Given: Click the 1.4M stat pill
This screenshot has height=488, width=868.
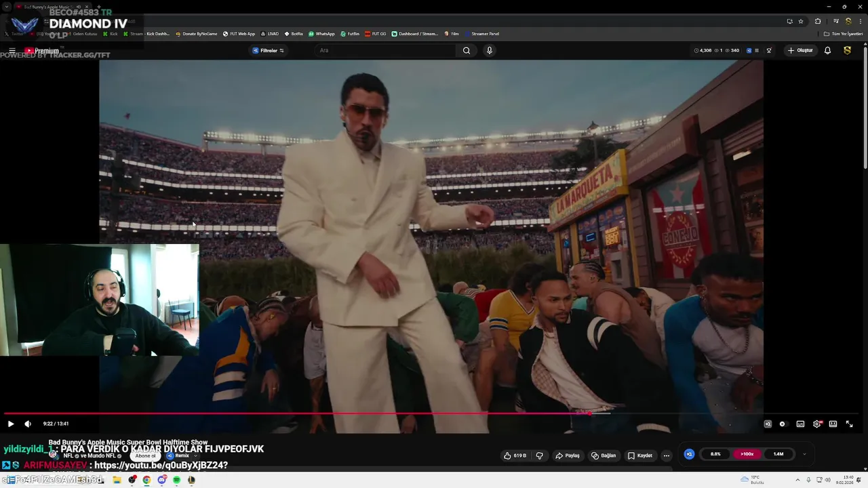Looking at the screenshot, I should click(x=778, y=454).
